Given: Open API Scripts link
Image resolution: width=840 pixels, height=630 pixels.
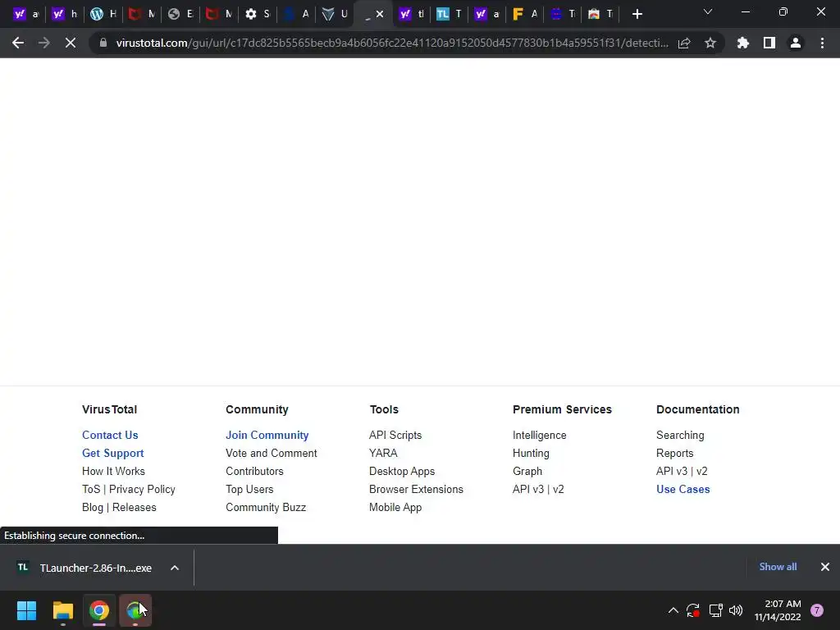Looking at the screenshot, I should (395, 435).
